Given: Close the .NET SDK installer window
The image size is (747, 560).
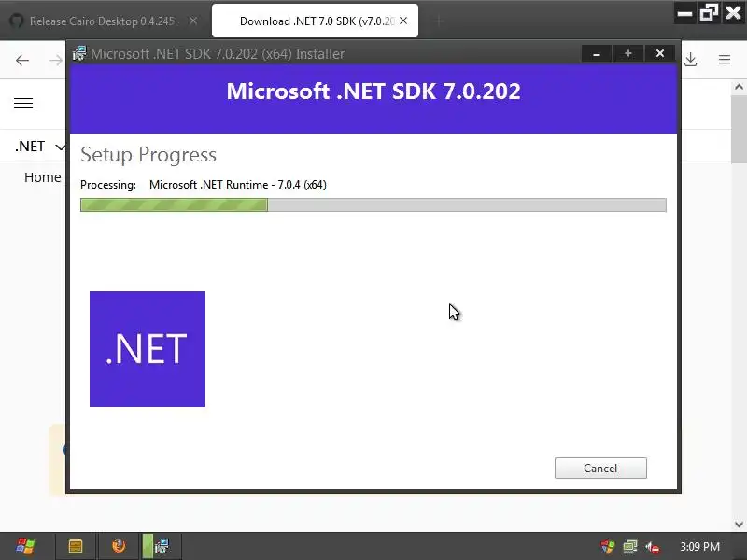Looking at the screenshot, I should click(660, 53).
